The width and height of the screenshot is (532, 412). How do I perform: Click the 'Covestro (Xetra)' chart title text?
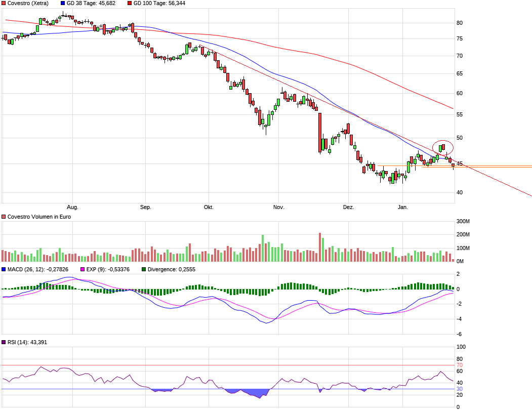pos(28,4)
